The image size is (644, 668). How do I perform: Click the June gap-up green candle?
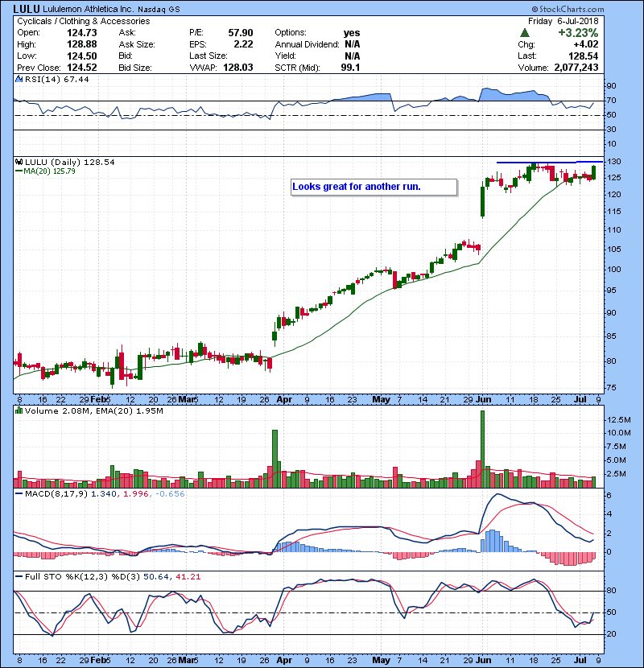click(x=482, y=201)
